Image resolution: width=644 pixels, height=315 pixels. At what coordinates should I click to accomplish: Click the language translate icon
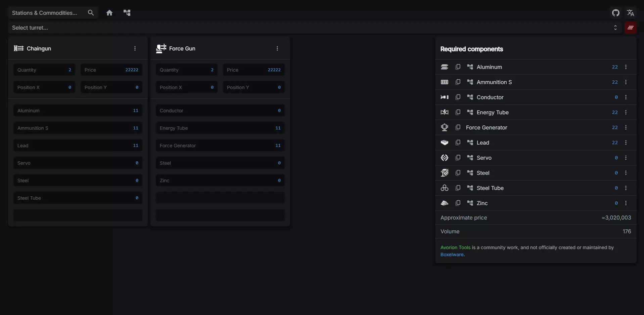click(x=630, y=13)
